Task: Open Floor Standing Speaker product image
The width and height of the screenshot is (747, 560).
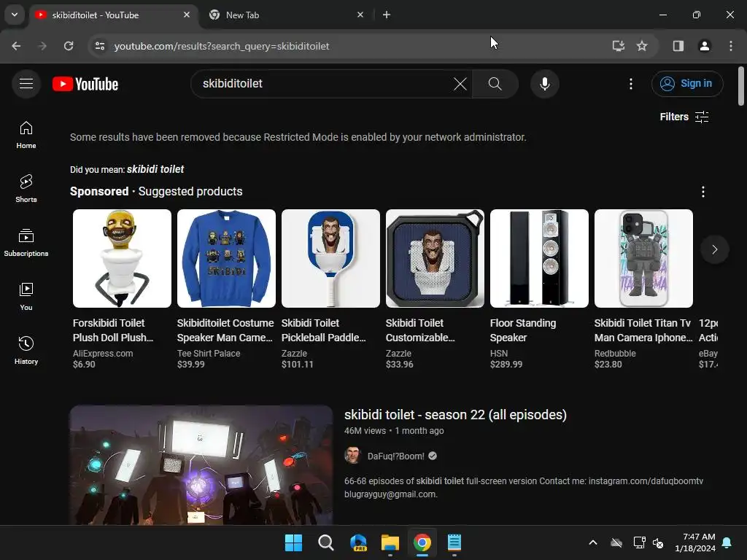Action: [x=539, y=259]
